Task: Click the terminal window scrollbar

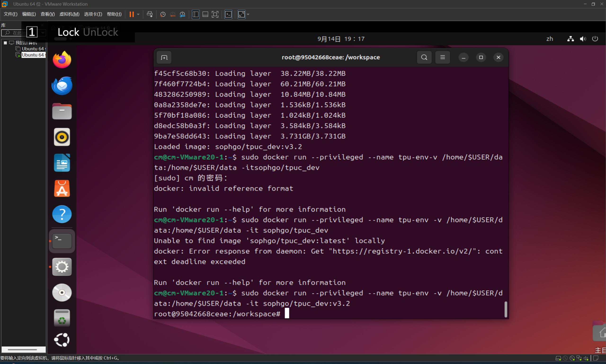Action: (x=506, y=309)
